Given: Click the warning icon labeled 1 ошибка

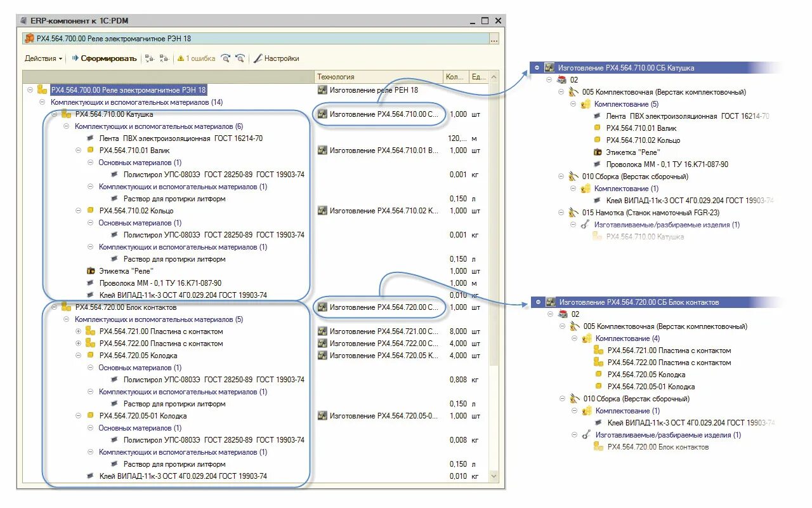Looking at the screenshot, I should pos(181,58).
